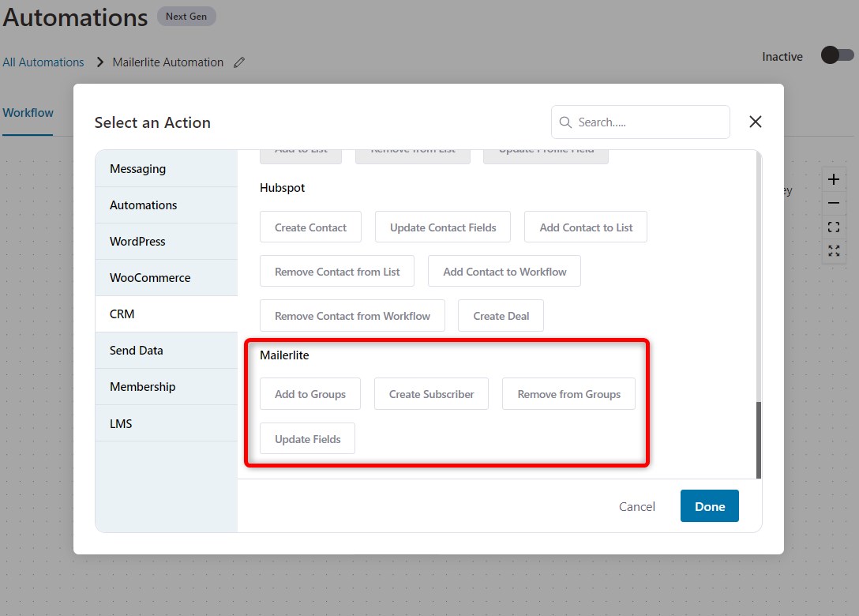Open the WordPress category

[x=167, y=241]
